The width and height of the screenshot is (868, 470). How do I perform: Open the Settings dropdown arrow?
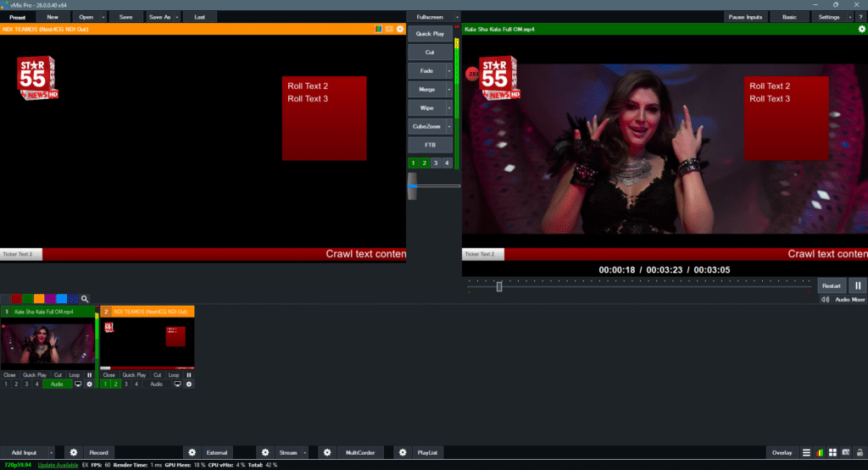[x=850, y=17]
